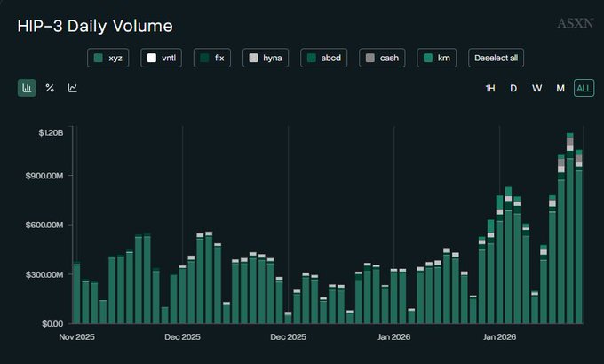604x364 pixels.
Task: Click the HIP-3 Daily Volume title
Action: click(95, 27)
